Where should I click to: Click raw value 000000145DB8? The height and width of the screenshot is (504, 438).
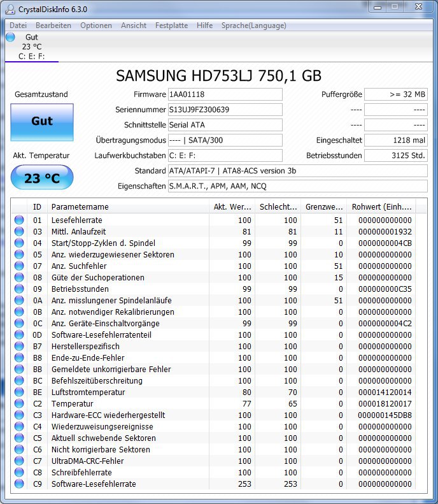click(x=385, y=415)
